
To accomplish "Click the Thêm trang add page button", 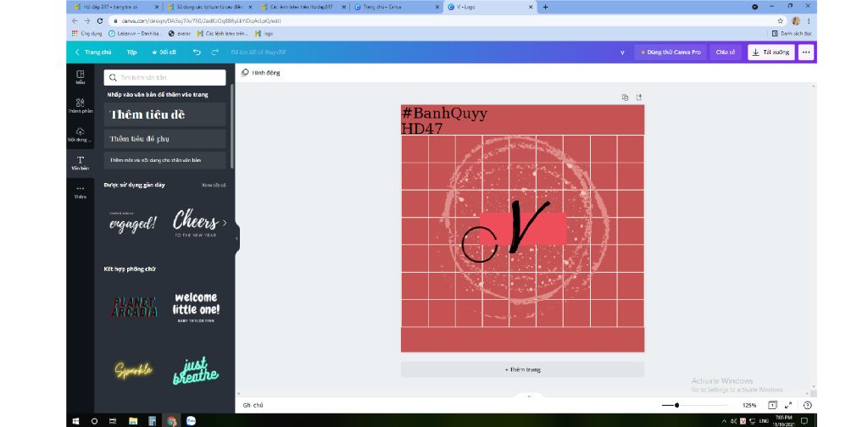I will tap(522, 369).
